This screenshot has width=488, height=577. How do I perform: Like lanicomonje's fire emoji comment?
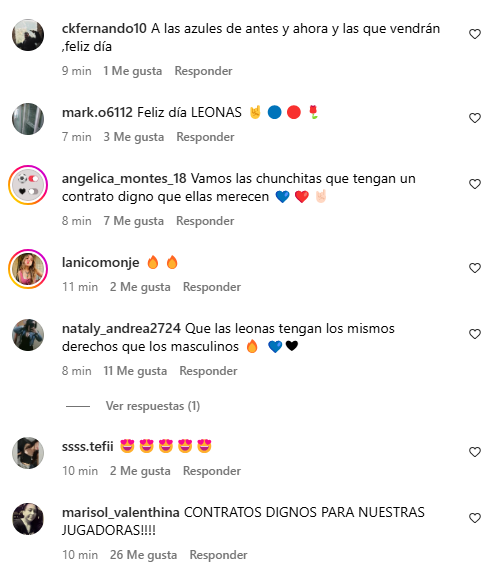(475, 268)
